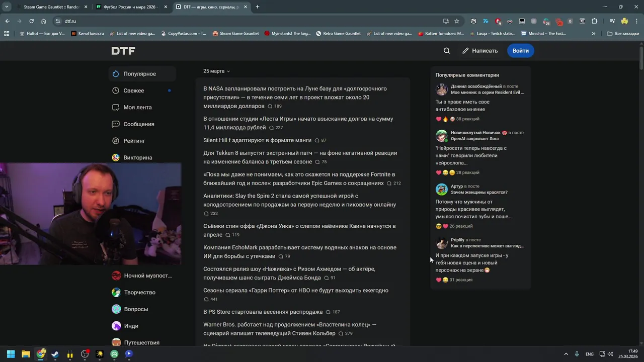Open Ночной музпост community link

[142, 276]
